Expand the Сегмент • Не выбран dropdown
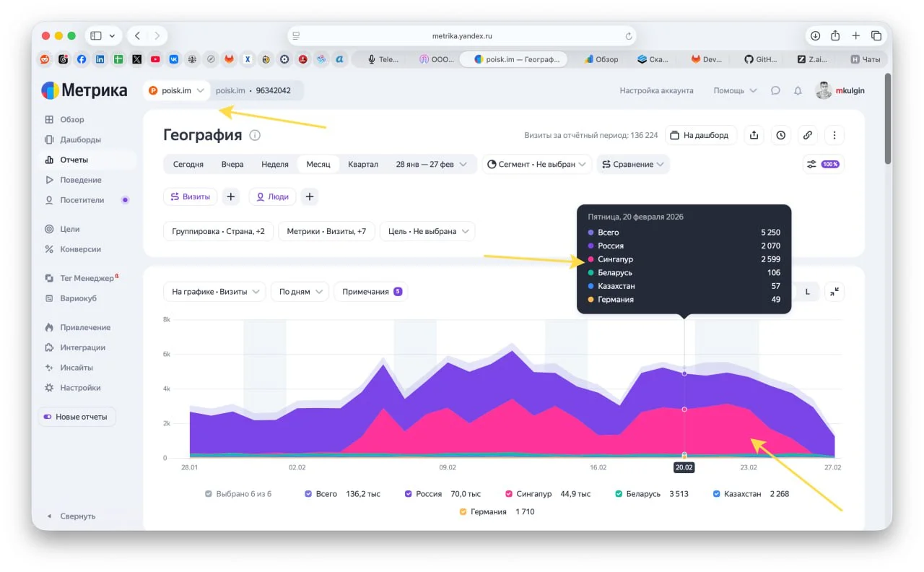Image resolution: width=924 pixels, height=572 pixels. [x=536, y=164]
